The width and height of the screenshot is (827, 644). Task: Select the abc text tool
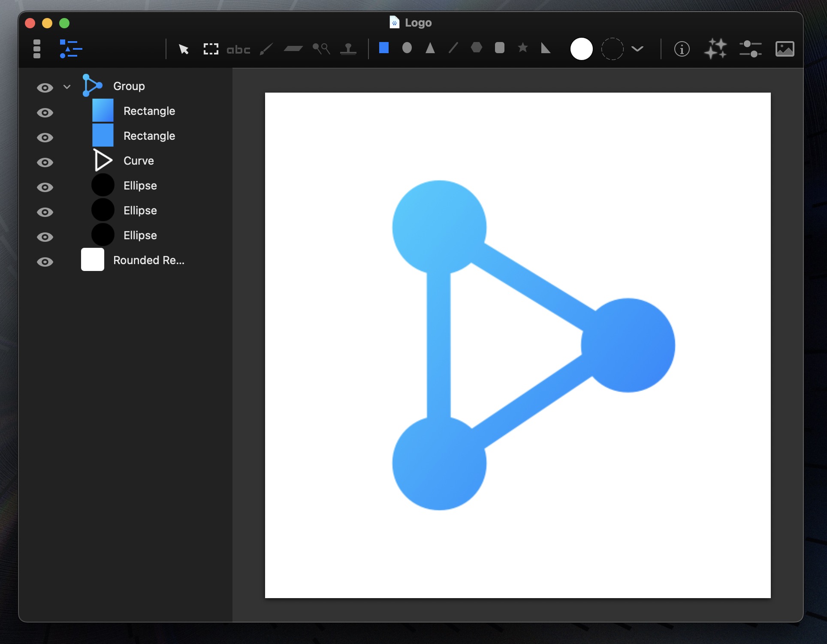tap(238, 50)
